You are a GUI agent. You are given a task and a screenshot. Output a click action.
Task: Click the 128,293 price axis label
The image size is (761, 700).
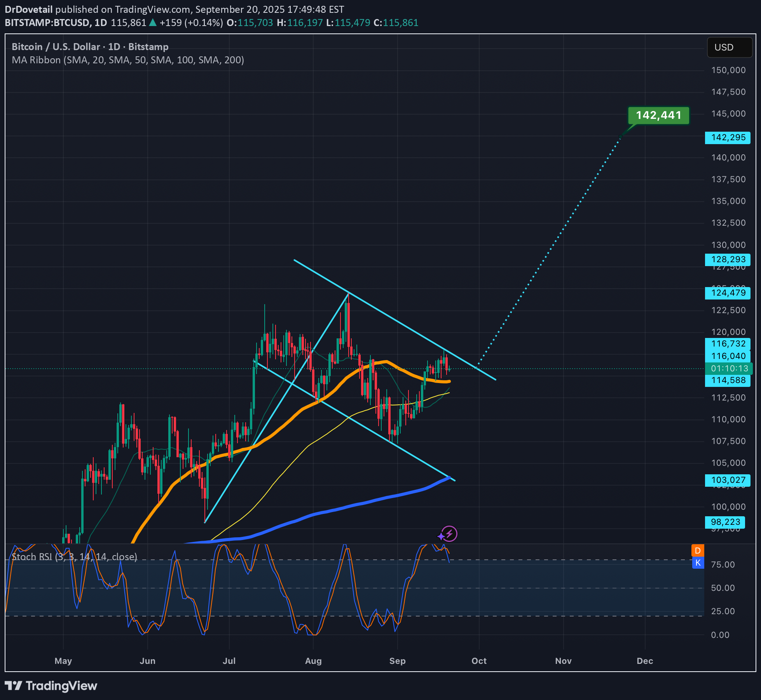[x=728, y=259]
